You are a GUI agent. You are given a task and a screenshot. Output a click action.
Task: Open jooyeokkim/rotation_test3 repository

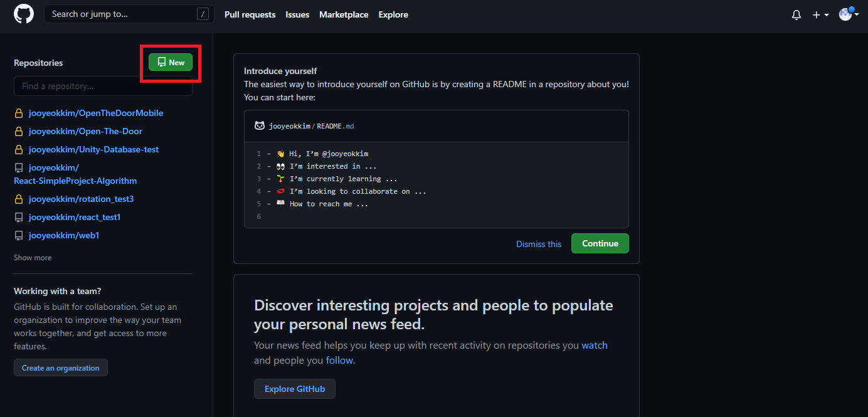click(x=81, y=199)
